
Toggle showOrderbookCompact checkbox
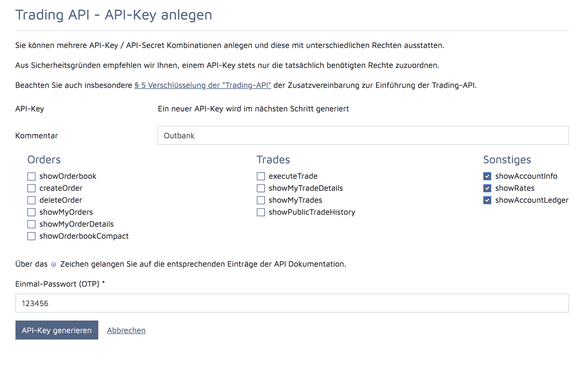pos(32,236)
